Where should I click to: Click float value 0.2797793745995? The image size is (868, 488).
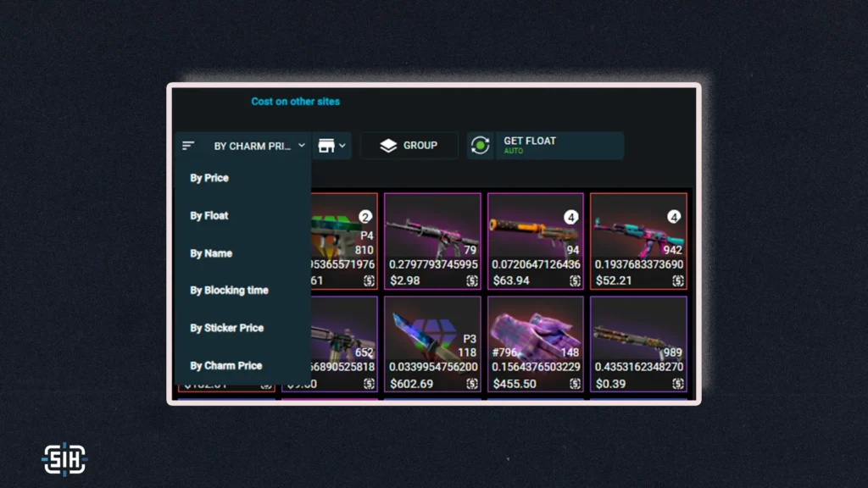(433, 264)
